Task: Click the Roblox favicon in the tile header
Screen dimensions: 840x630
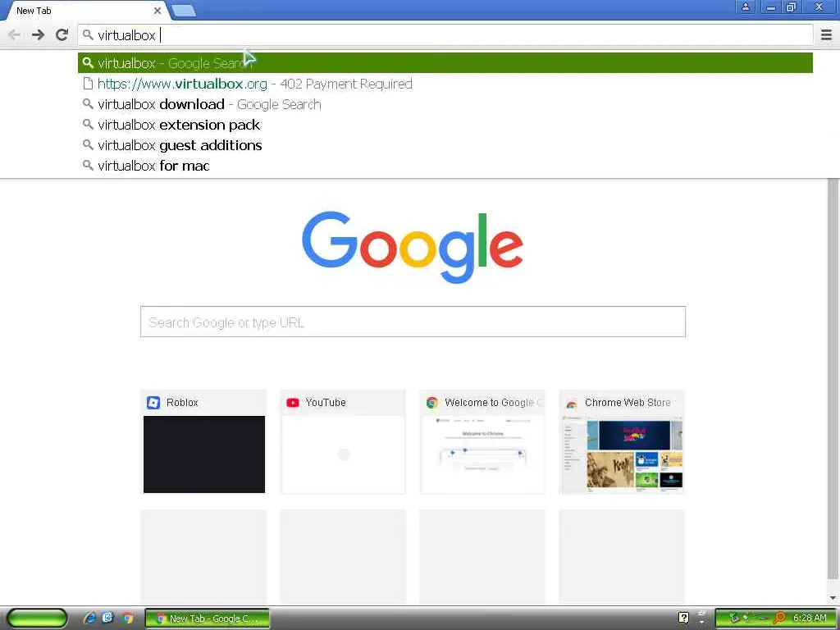Action: point(153,402)
